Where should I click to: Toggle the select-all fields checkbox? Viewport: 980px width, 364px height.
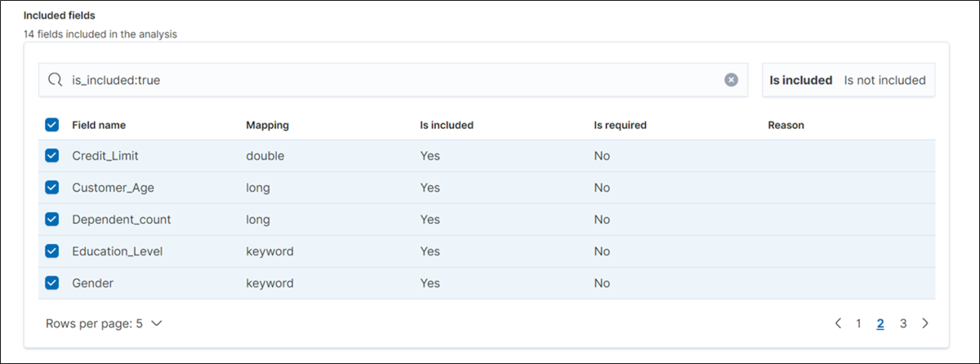(x=52, y=125)
